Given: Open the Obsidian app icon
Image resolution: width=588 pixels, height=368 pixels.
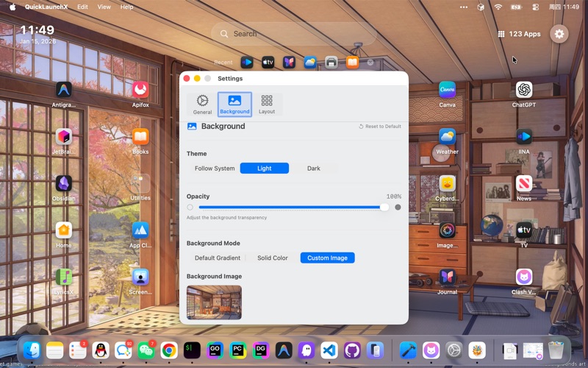Looking at the screenshot, I should [64, 184].
